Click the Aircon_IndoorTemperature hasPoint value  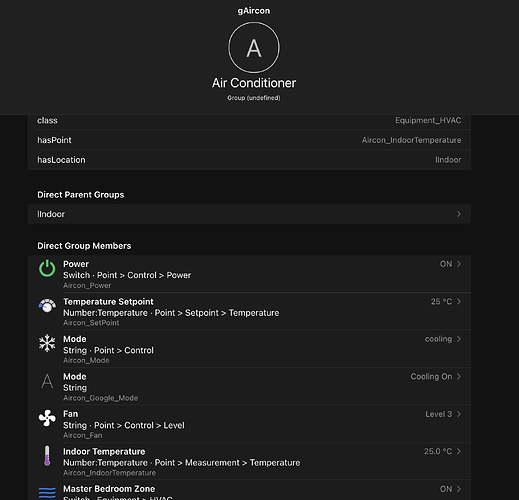411,140
